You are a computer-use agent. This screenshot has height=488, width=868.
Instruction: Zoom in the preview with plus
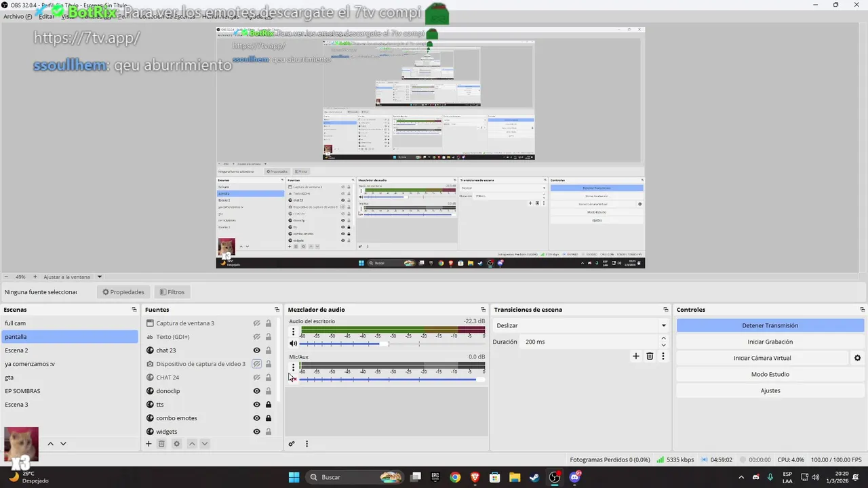(35, 277)
